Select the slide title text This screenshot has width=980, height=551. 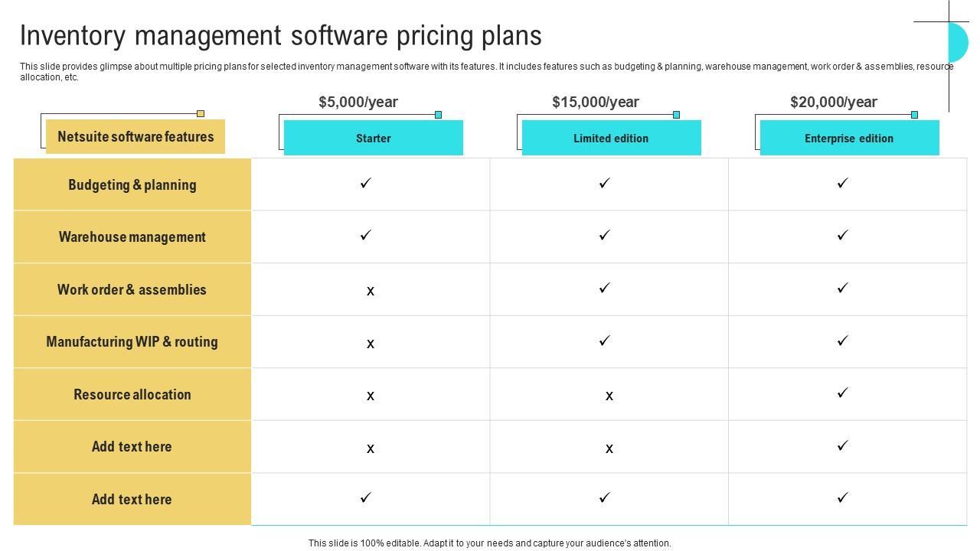pos(281,36)
